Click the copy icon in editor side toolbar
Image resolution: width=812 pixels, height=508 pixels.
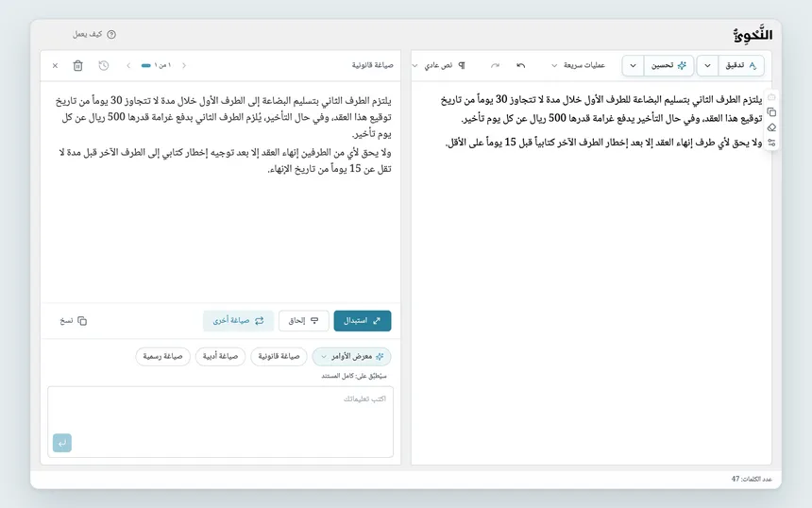pos(771,112)
